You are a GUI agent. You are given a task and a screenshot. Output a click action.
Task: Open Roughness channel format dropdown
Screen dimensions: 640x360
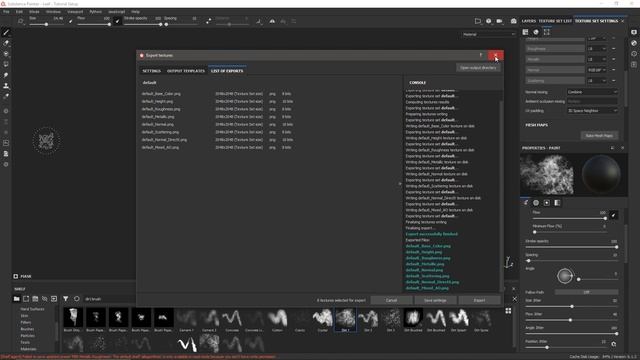point(597,49)
